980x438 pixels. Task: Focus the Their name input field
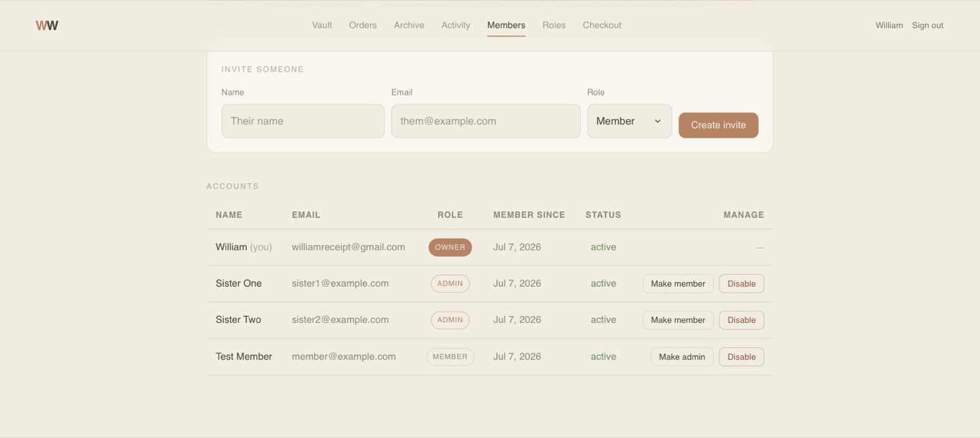[303, 121]
